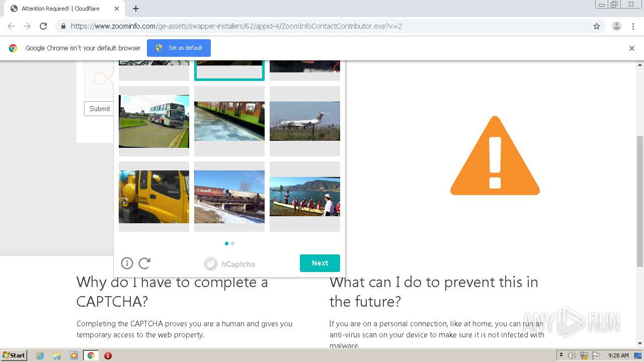
Task: Click 'Why do I have to complete a CAPTCHA?' heading
Action: [172, 292]
